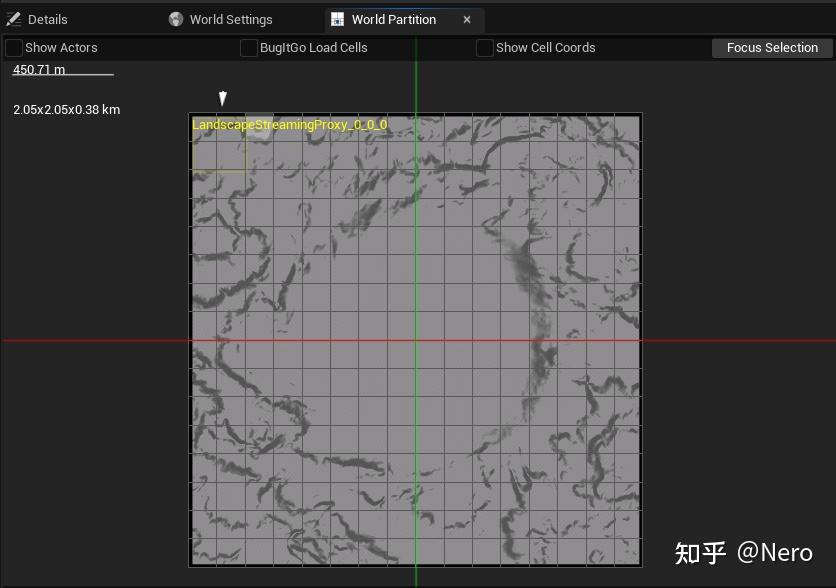Switch to the Details tab
The width and height of the screenshot is (836, 588).
click(x=46, y=19)
